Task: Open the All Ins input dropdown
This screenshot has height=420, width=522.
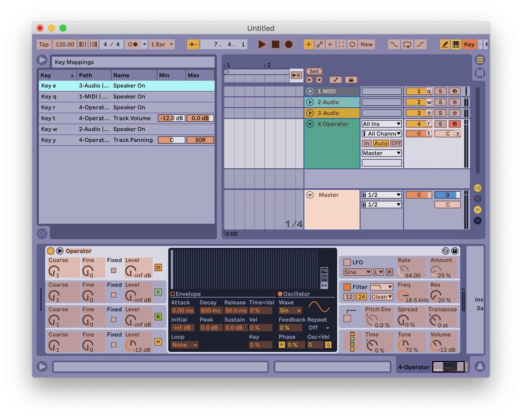Action: (x=382, y=124)
